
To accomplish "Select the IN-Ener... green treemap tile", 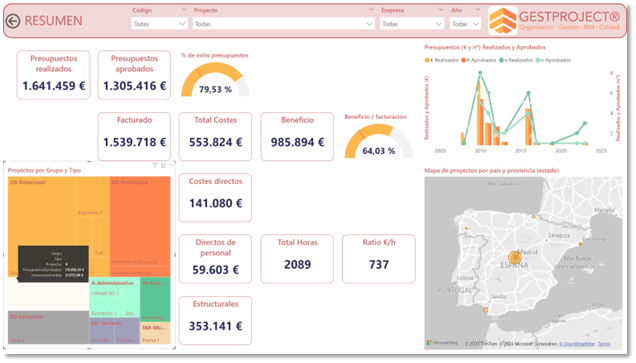I will (x=155, y=299).
